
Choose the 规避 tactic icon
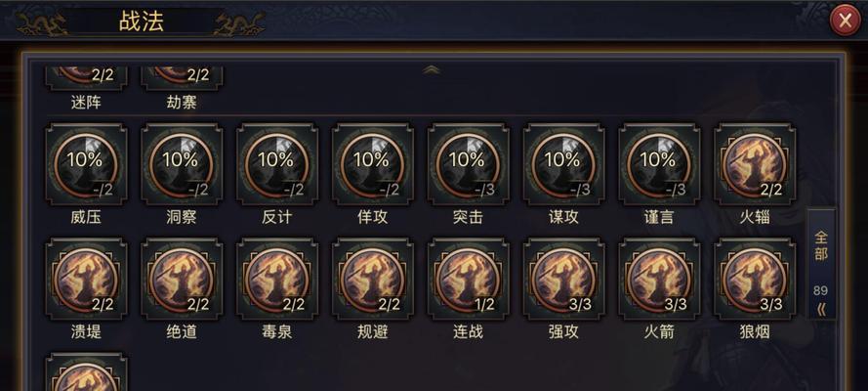point(373,280)
